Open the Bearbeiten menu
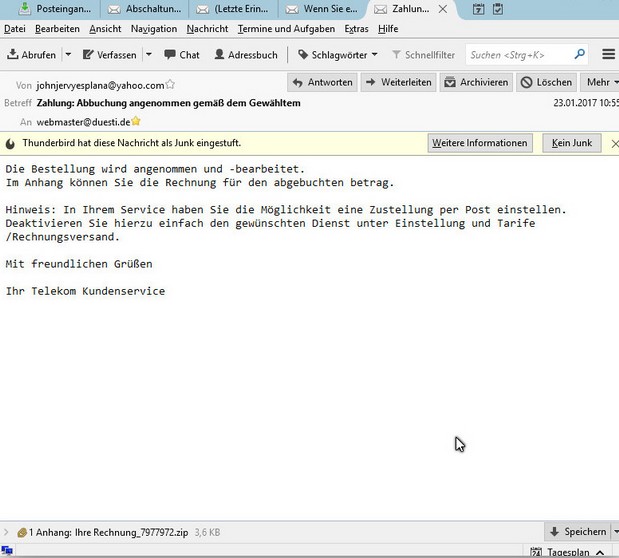Image resolution: width=619 pixels, height=558 pixels. click(57, 29)
